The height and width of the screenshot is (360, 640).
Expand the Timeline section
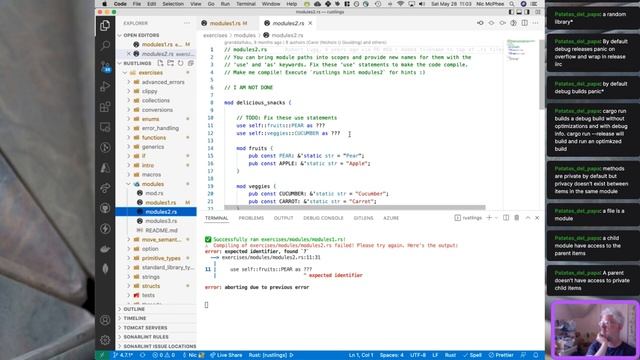pos(156,318)
